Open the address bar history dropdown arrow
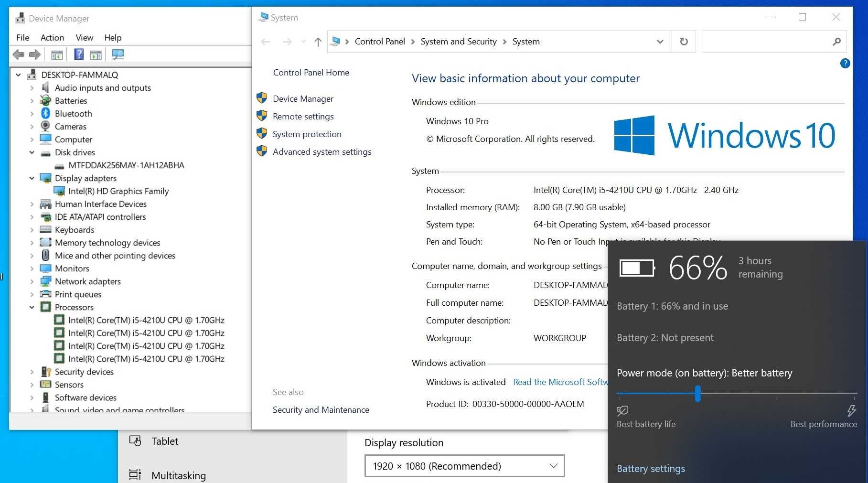The width and height of the screenshot is (868, 483). 660,42
